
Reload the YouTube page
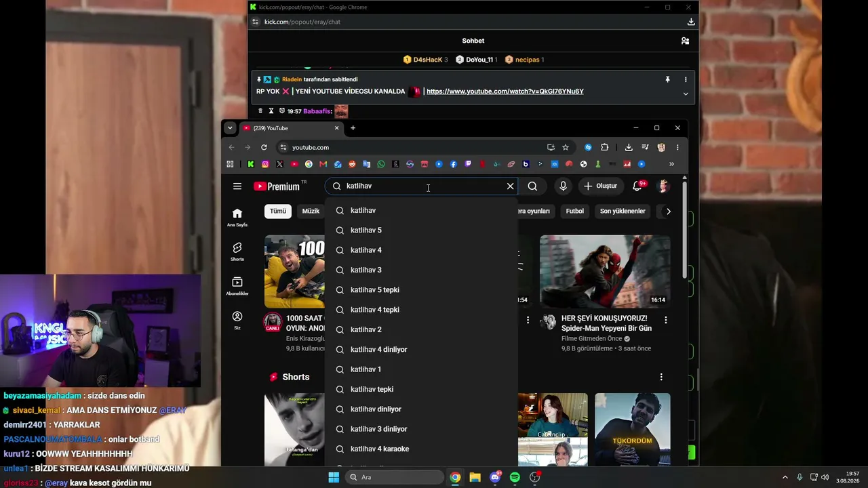pos(264,147)
